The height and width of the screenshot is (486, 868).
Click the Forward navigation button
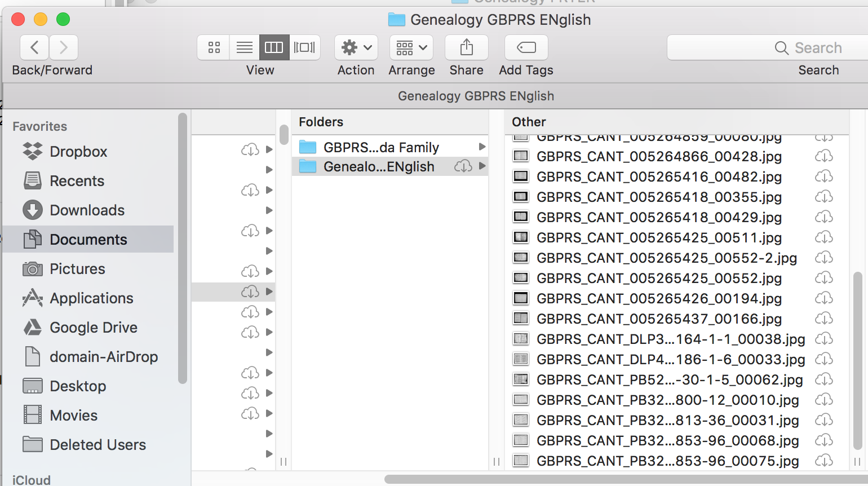63,47
